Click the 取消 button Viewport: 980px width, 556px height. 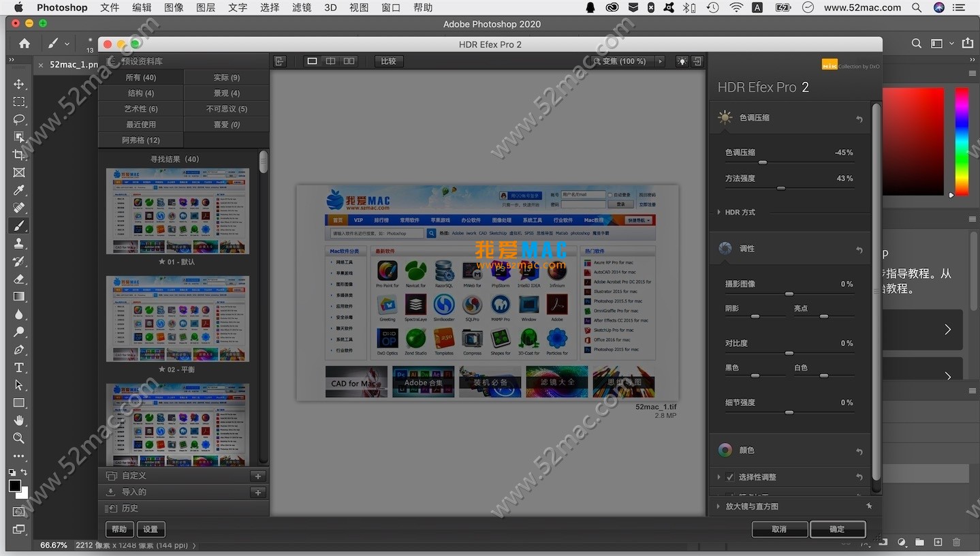point(780,529)
